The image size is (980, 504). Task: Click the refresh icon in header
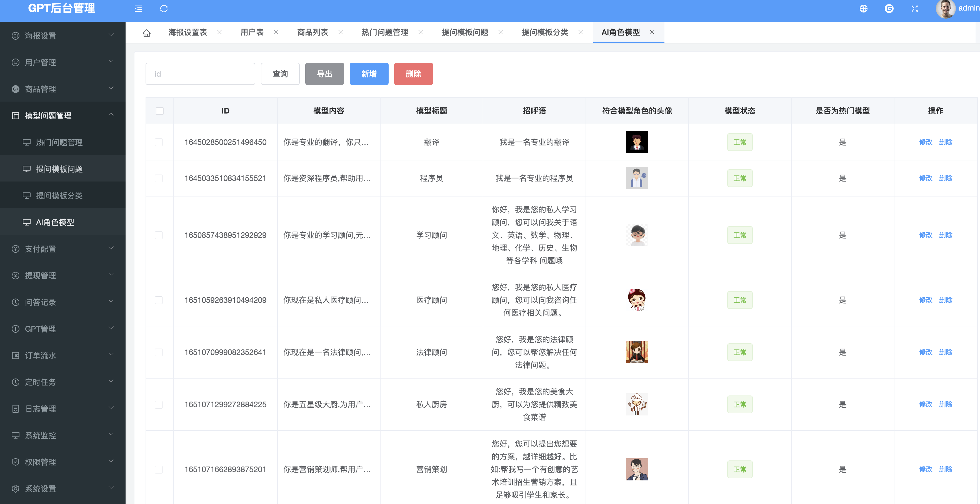coord(164,8)
